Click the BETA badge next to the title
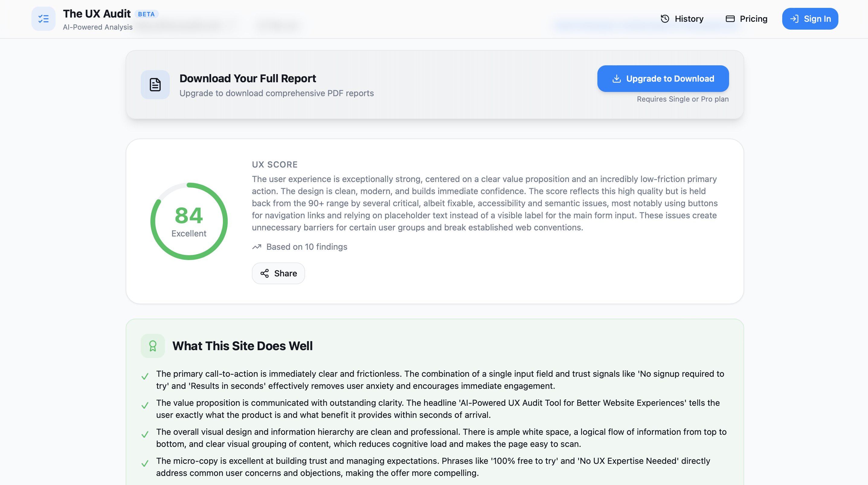Screen dimensions: 868x485 point(146,14)
